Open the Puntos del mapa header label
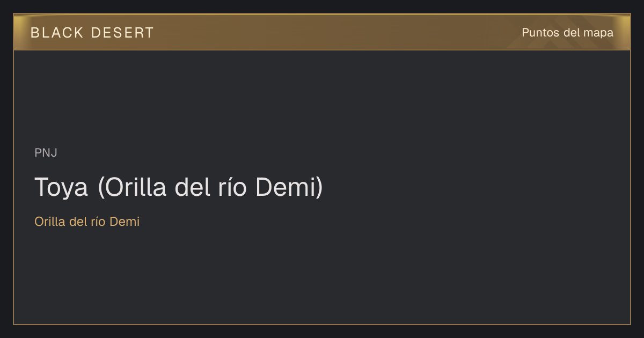The image size is (644, 338). (x=568, y=33)
